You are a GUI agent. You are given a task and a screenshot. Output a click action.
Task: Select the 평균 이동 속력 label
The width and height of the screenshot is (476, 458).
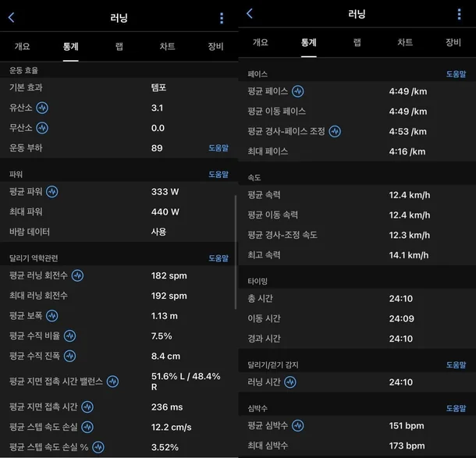coord(272,215)
